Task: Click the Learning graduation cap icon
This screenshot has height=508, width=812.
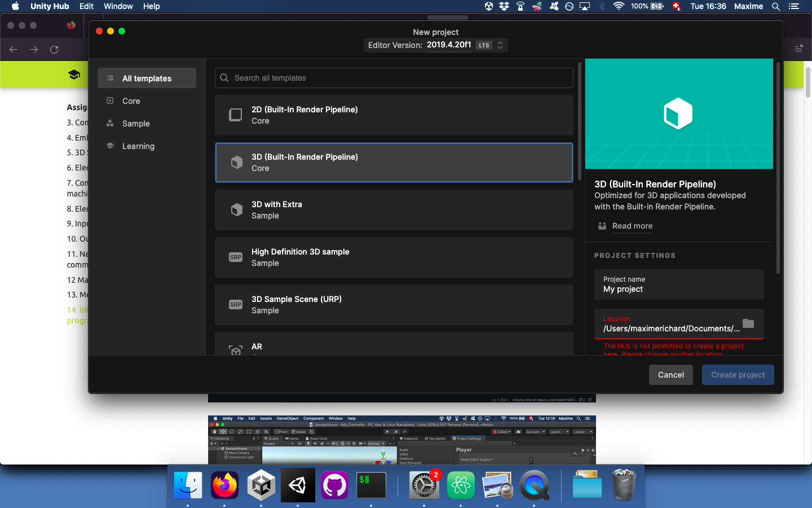Action: tap(110, 146)
